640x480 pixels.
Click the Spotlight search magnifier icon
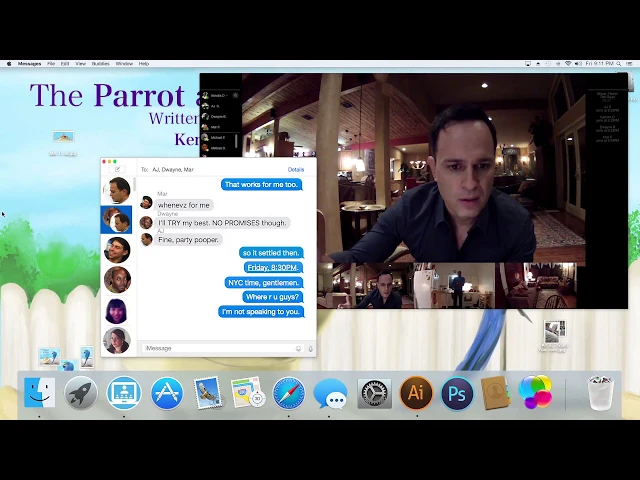pyautogui.click(x=619, y=64)
